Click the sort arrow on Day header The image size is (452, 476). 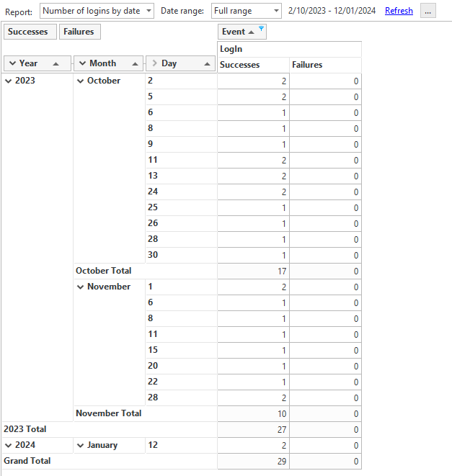click(208, 63)
